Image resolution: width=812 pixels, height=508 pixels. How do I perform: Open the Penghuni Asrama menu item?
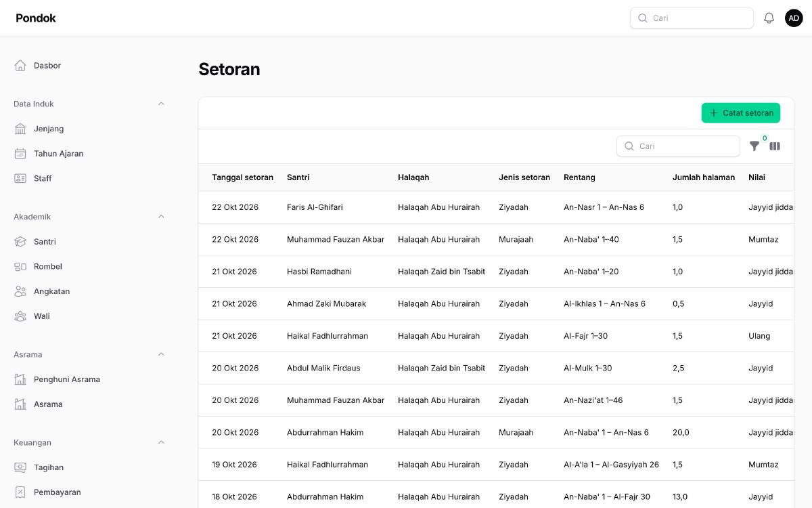89,379
